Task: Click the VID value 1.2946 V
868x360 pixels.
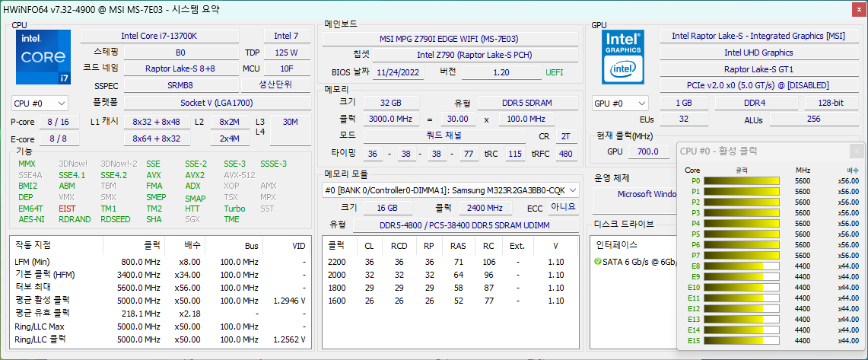Action: 290,301
